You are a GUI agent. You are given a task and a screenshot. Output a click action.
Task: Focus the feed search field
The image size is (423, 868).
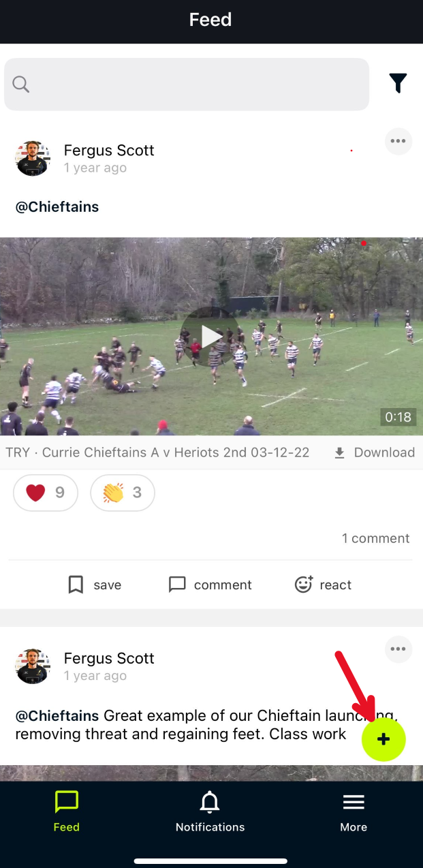187,84
